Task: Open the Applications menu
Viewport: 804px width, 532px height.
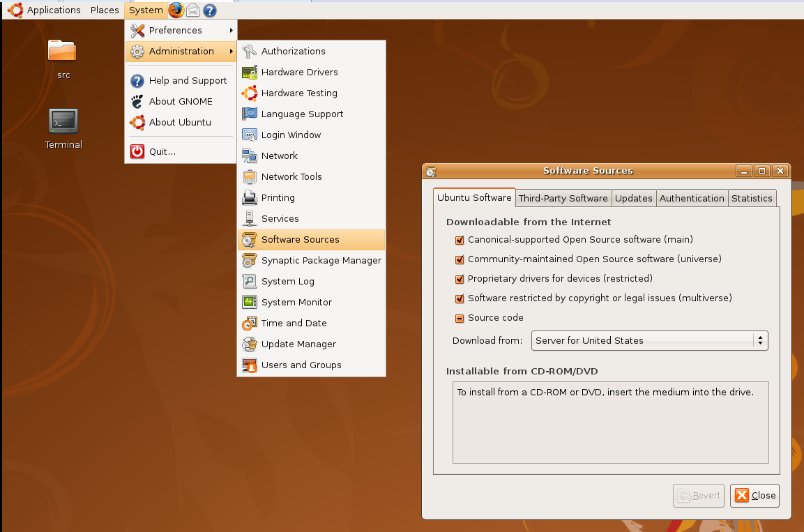Action: tap(53, 10)
